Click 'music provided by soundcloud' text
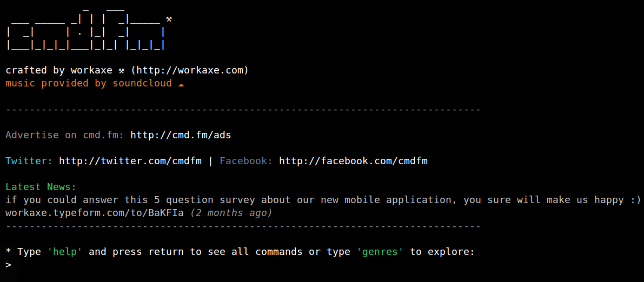Screen dimensions: 644x282 coord(88,83)
